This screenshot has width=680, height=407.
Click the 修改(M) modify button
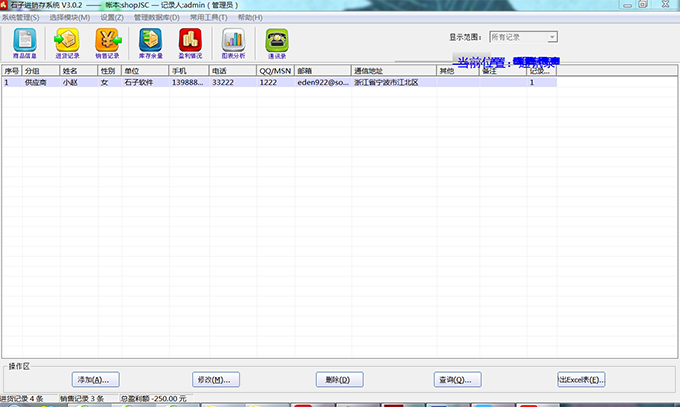click(217, 379)
